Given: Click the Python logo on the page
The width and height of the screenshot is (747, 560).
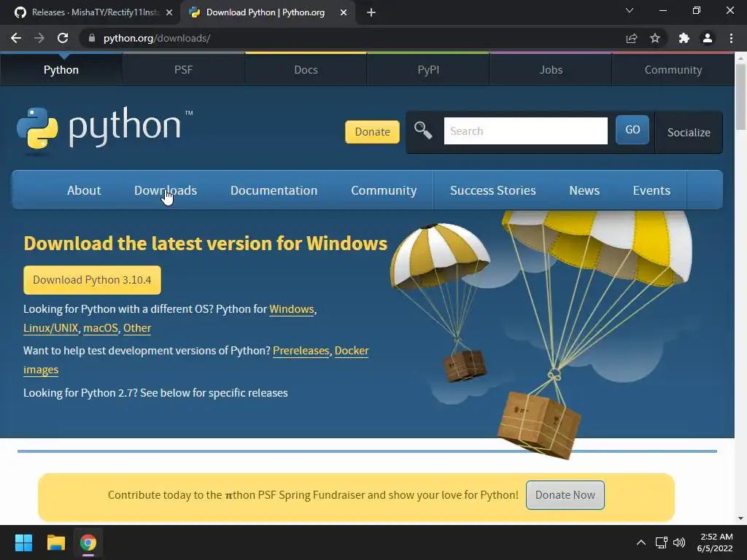Looking at the screenshot, I should pyautogui.click(x=104, y=128).
